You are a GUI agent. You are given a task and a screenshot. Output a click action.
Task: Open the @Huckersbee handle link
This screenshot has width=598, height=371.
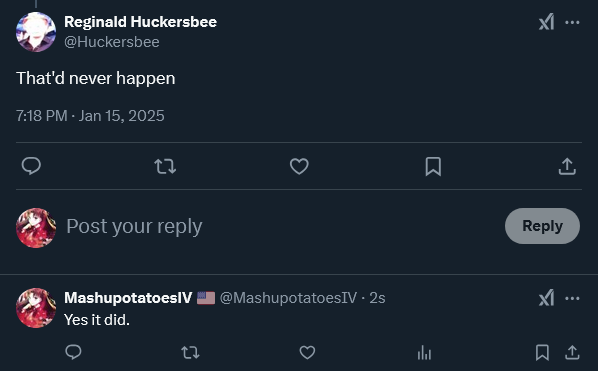pyautogui.click(x=112, y=42)
